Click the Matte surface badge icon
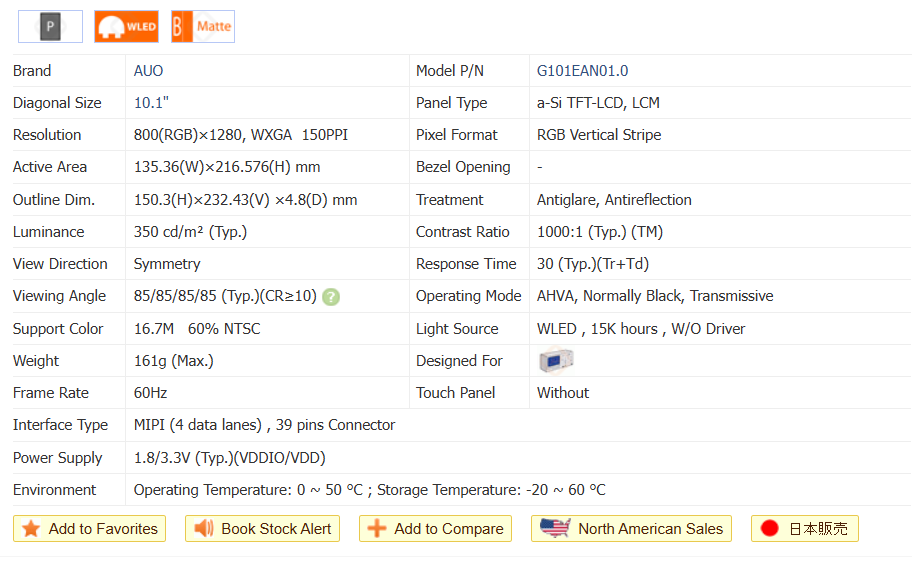The width and height of the screenshot is (912, 561). [x=202, y=27]
